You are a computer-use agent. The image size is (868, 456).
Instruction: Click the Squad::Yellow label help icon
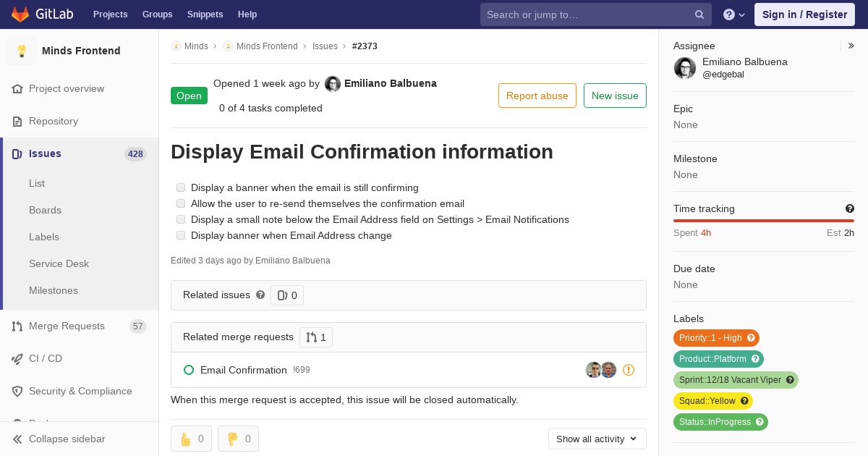(x=744, y=401)
